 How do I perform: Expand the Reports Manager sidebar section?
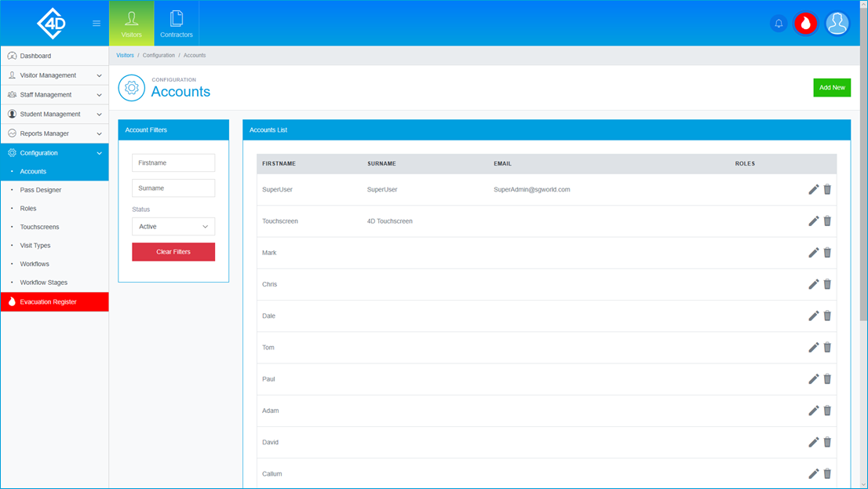pyautogui.click(x=55, y=133)
